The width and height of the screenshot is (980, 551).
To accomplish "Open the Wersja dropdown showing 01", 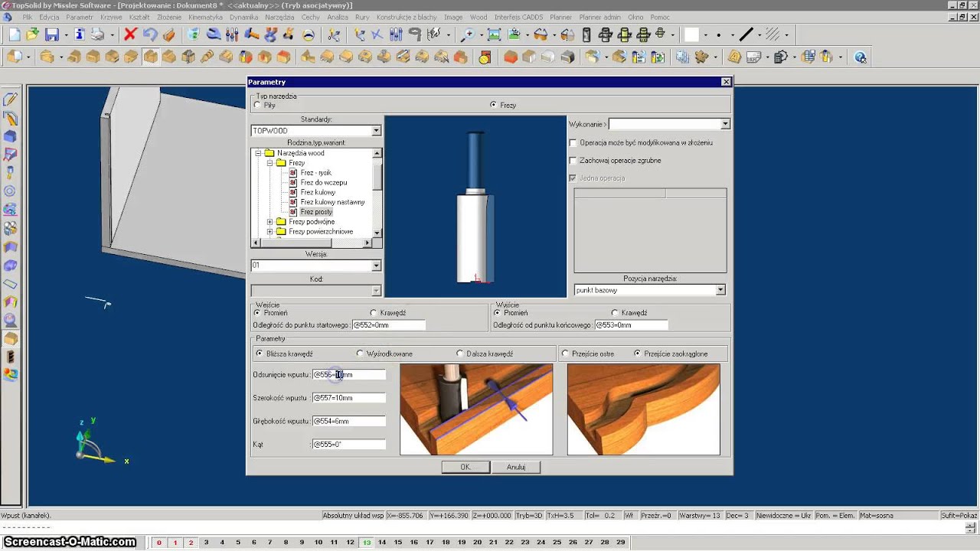I will coord(376,266).
